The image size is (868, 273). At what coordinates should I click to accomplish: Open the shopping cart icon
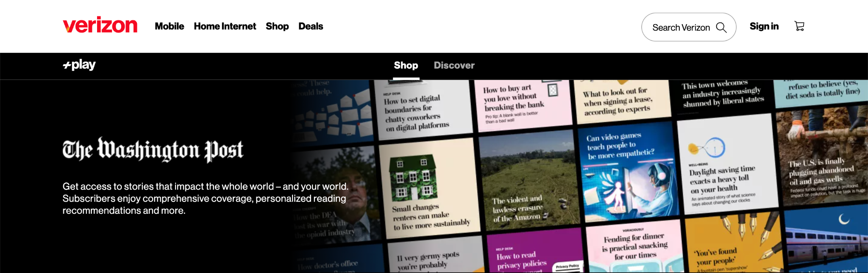click(799, 26)
